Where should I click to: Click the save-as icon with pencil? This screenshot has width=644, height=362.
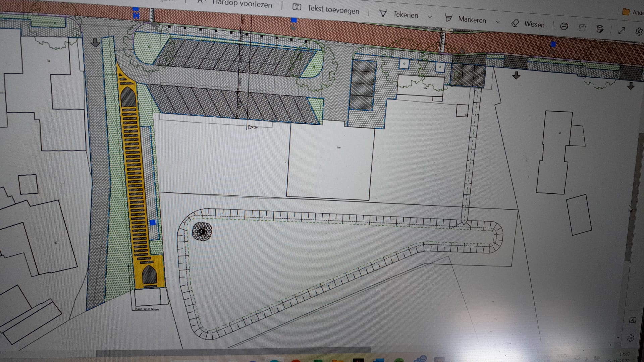pyautogui.click(x=600, y=29)
